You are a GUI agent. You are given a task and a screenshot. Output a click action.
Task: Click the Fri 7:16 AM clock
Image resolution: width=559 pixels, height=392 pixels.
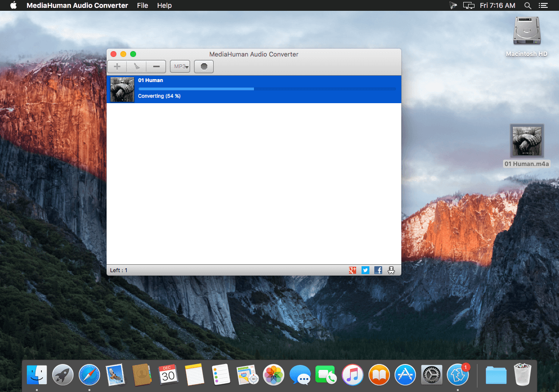pyautogui.click(x=497, y=5)
